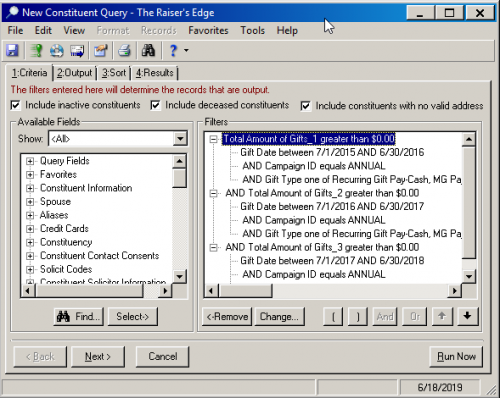Select Gift Date between 7/1/2016 AND 6/30/2017
Viewport: 500px width, 398px height.
point(332,207)
